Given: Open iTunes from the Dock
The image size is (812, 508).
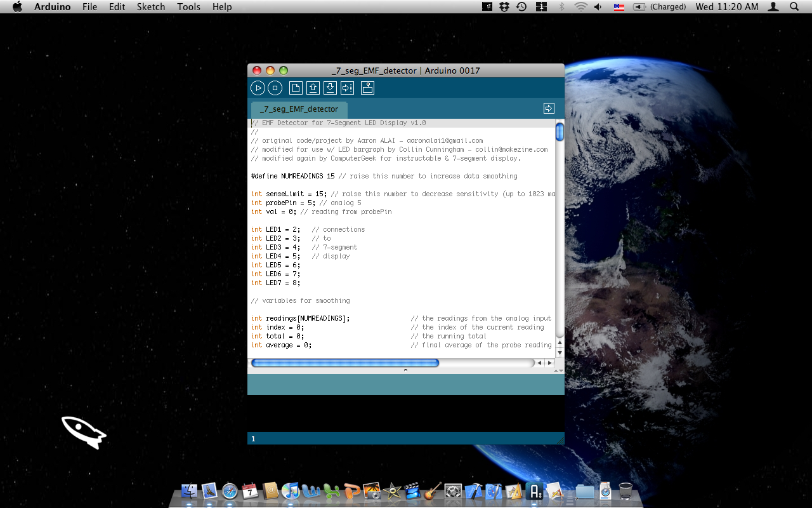Looking at the screenshot, I should point(291,491).
